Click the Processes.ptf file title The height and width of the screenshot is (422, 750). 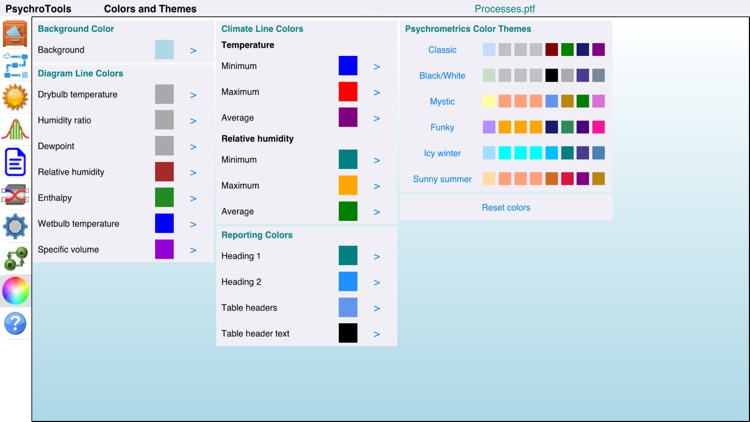(505, 9)
